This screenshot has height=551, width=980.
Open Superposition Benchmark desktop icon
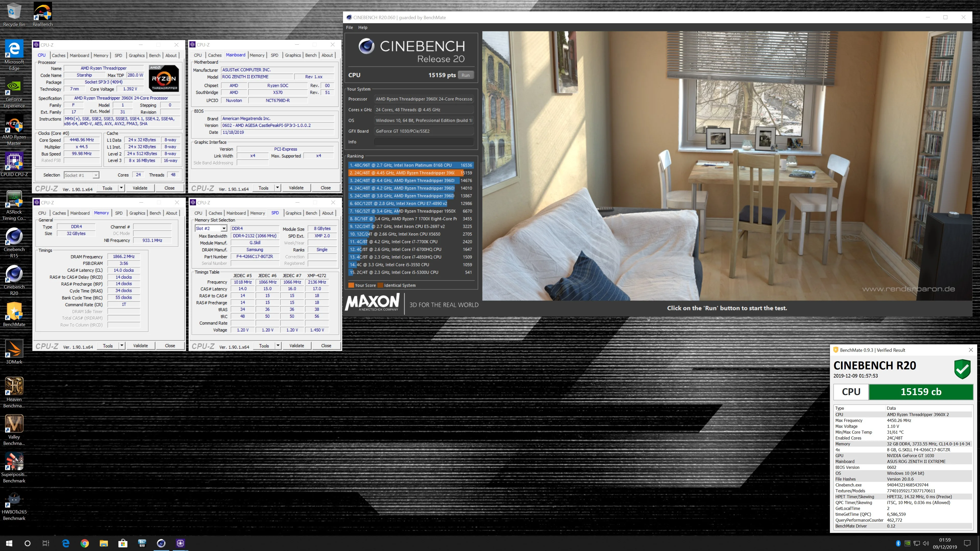[14, 468]
